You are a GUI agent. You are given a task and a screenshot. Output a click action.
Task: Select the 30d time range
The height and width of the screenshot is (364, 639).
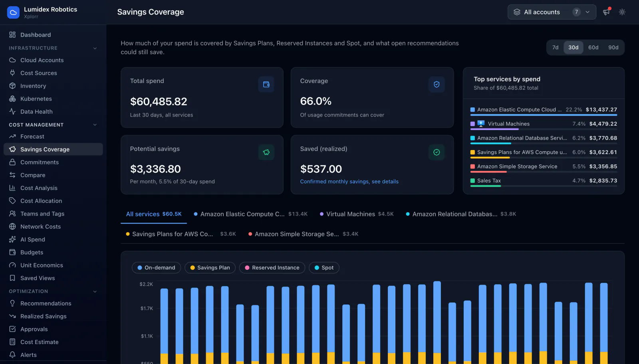coord(573,47)
